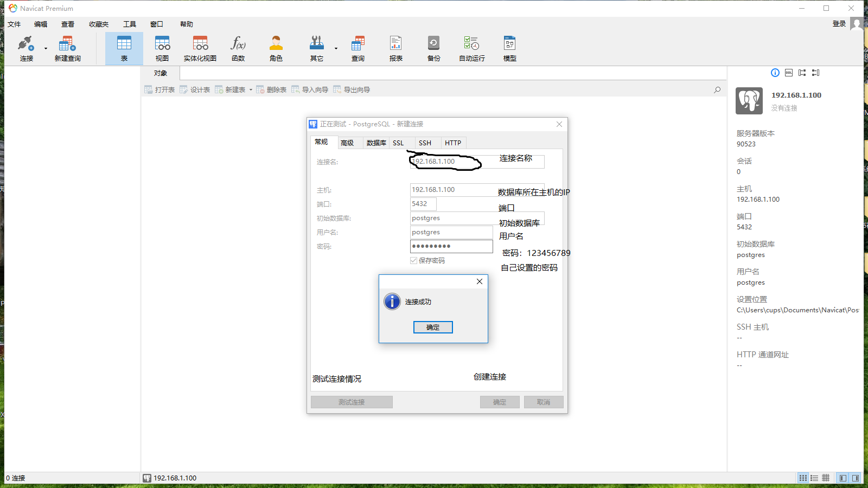Show 函数 (Function) objects

238,49
